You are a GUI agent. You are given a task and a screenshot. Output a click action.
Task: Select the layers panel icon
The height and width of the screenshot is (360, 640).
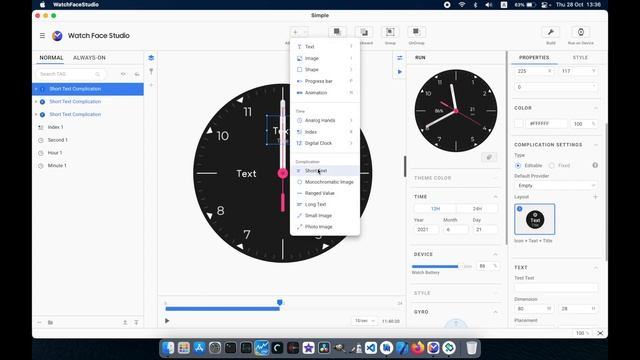151,58
